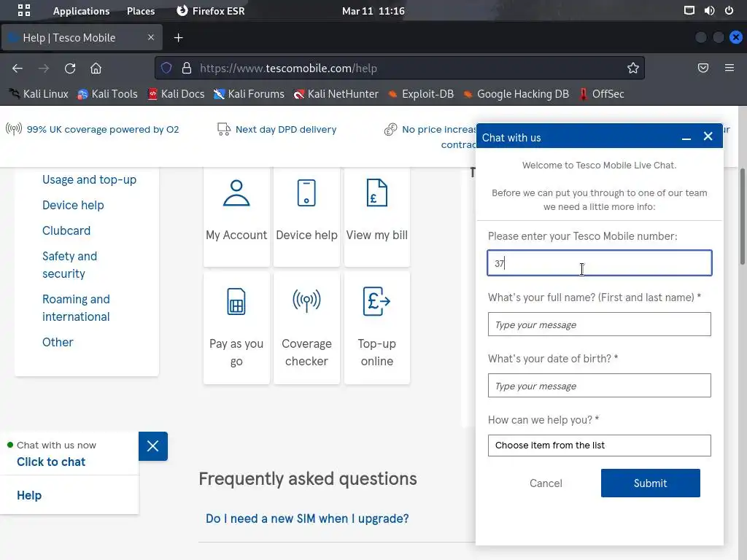Open the Kali NetHunter bookmark

pos(336,94)
